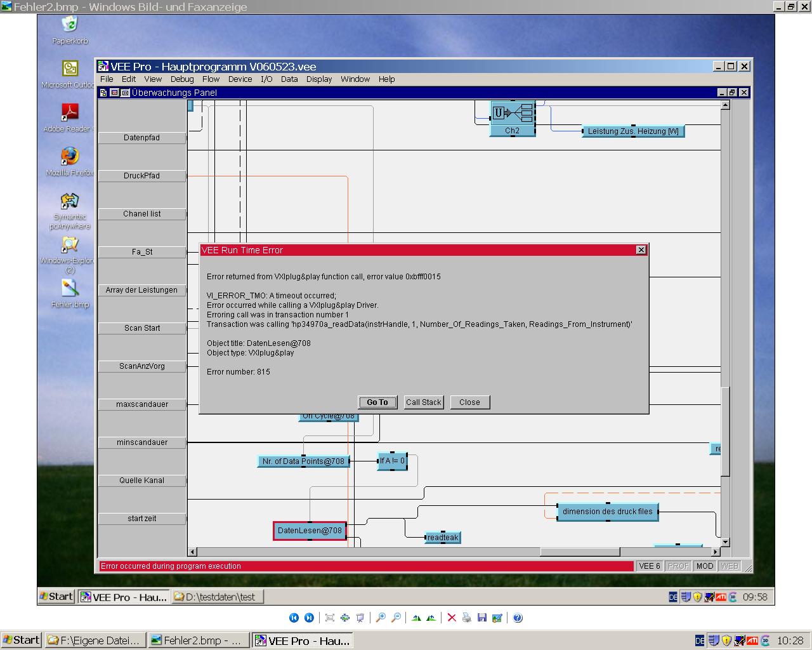Image resolution: width=812 pixels, height=650 pixels.
Task: Advance to the next image
Action: [309, 618]
